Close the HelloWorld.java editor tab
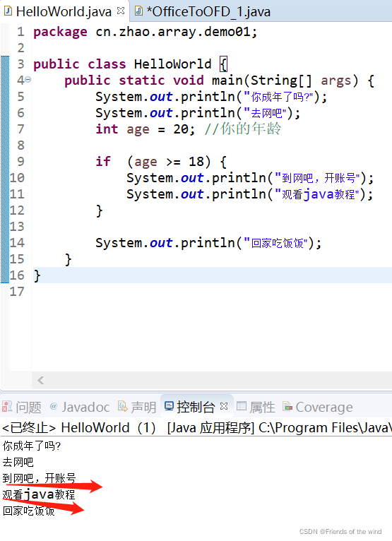 pyautogui.click(x=121, y=11)
